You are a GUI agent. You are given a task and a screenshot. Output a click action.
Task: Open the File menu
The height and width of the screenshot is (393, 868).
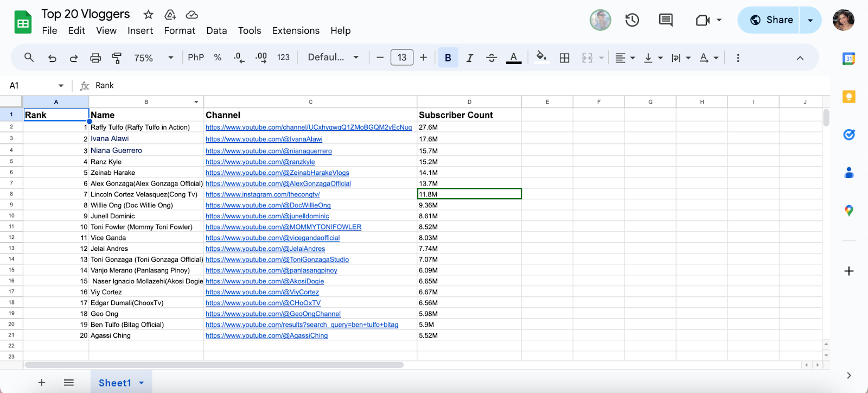[x=49, y=30]
